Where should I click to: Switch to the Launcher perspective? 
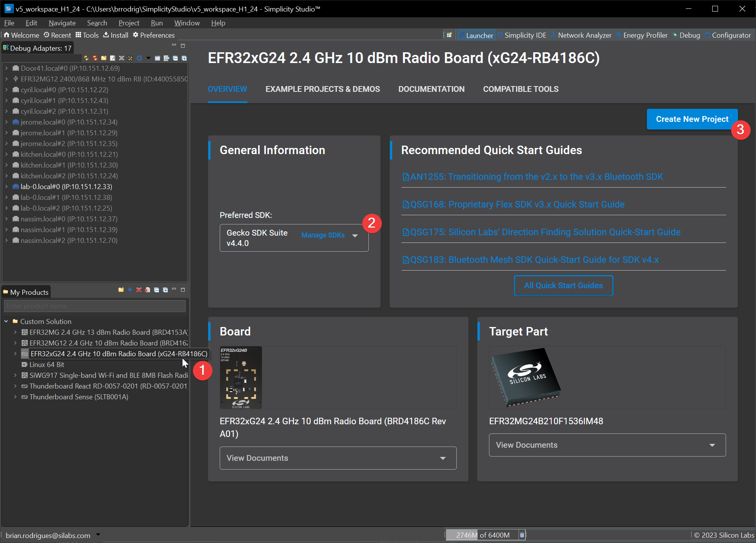476,35
